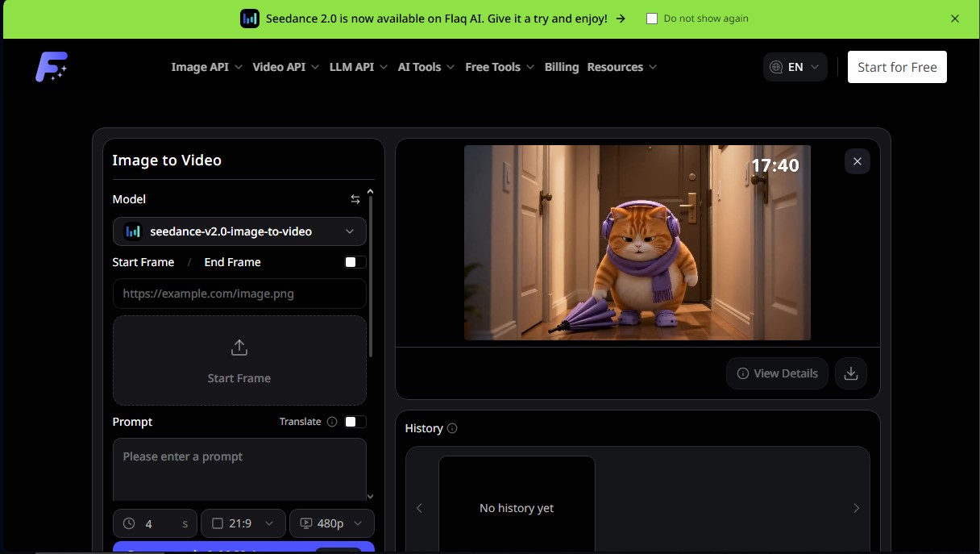Viewport: 980px width, 554px height.
Task: Click the cat video preview thumbnail
Action: pos(637,243)
